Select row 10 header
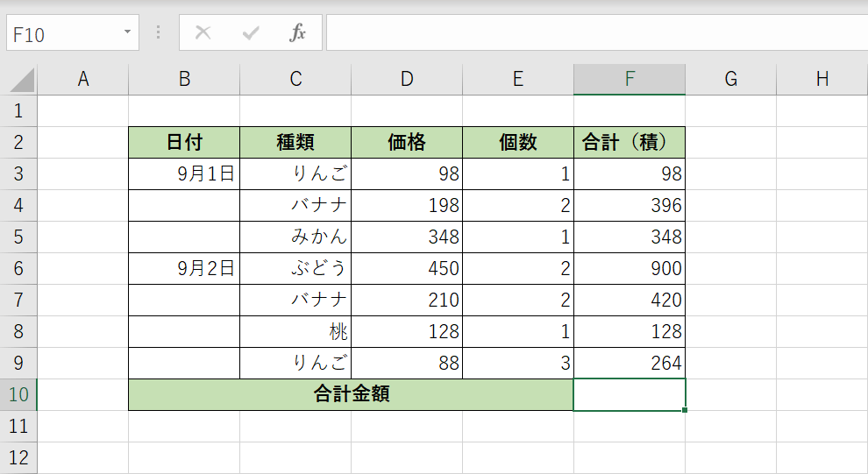This screenshot has width=868, height=474. [18, 395]
